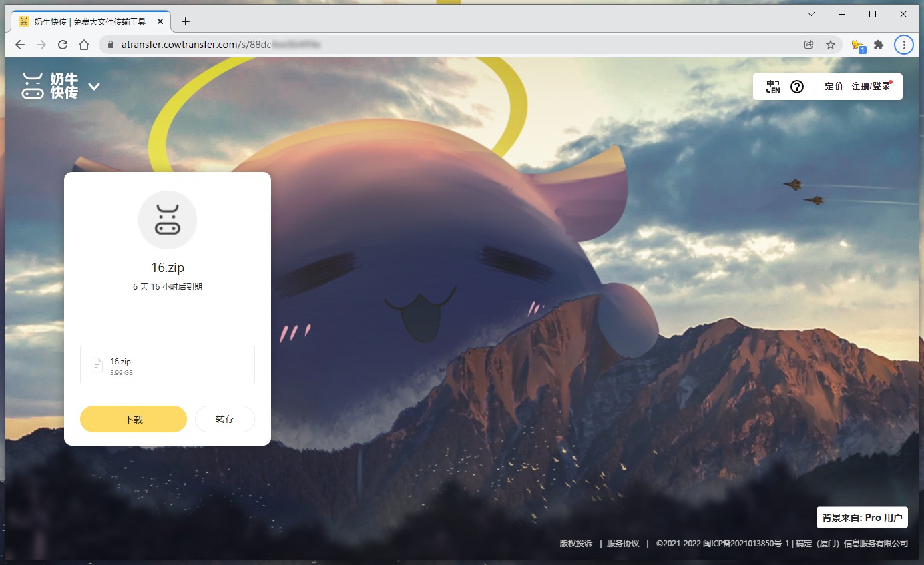Select the 16.zip file entry in list
924x565 pixels.
click(x=167, y=365)
